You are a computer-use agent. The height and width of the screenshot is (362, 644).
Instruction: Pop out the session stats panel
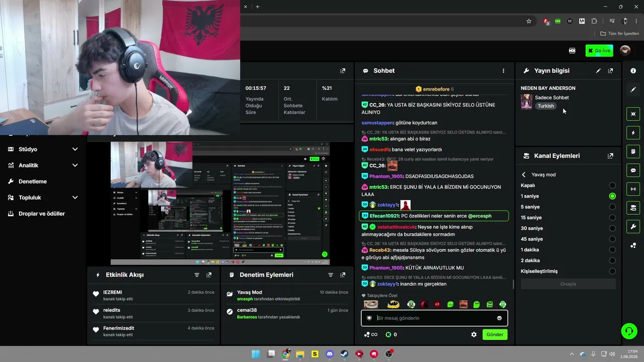[343, 71]
